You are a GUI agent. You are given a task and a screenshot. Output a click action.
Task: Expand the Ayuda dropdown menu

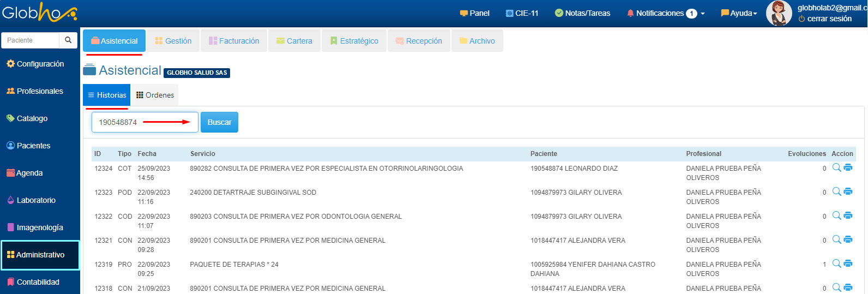(739, 13)
